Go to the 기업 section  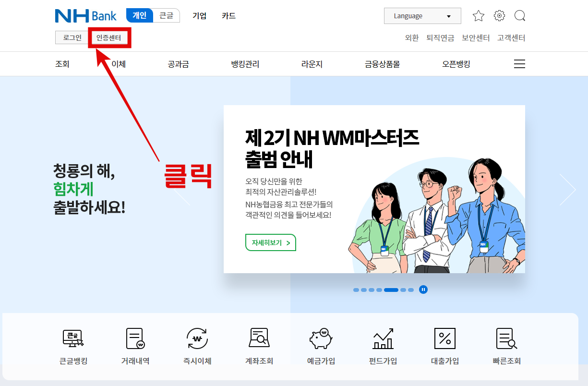point(200,16)
